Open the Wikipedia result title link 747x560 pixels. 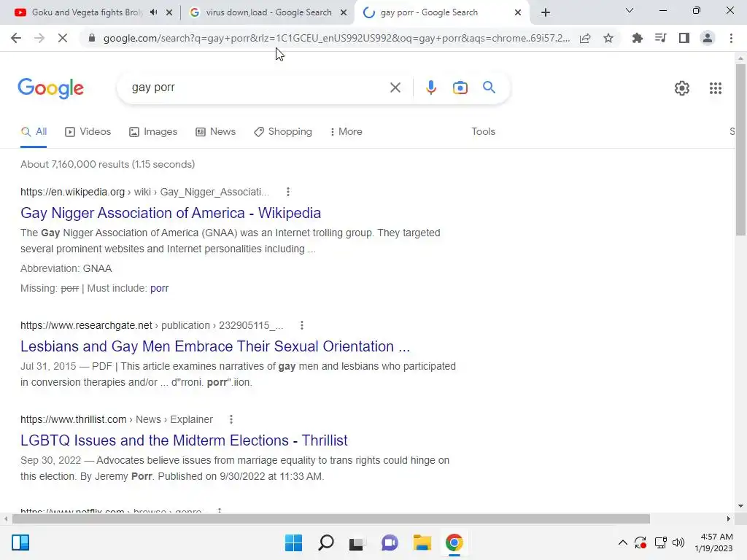click(x=171, y=213)
